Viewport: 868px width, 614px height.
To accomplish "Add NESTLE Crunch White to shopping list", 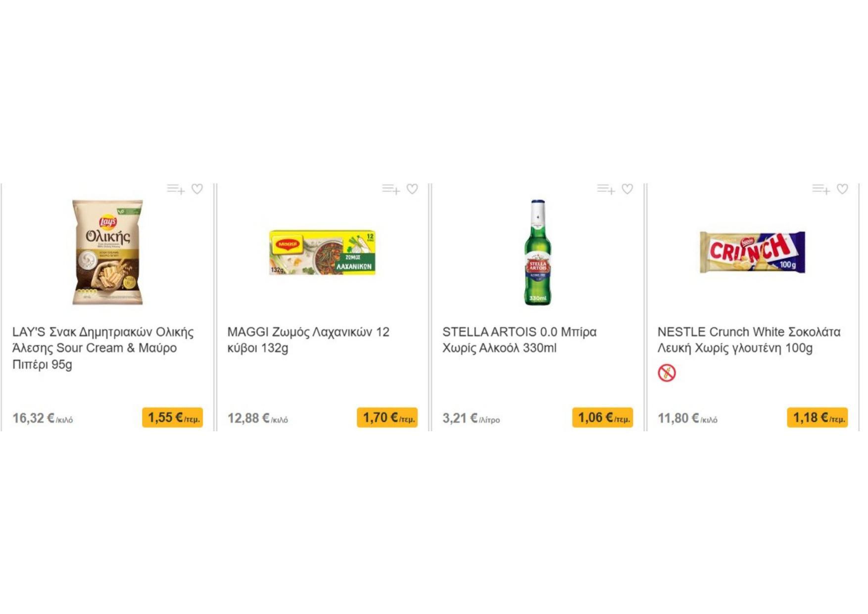I will pyautogui.click(x=821, y=189).
